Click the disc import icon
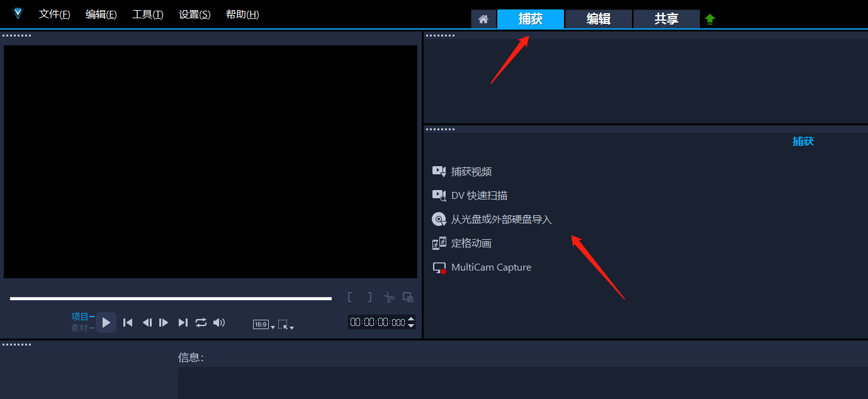 tap(439, 220)
